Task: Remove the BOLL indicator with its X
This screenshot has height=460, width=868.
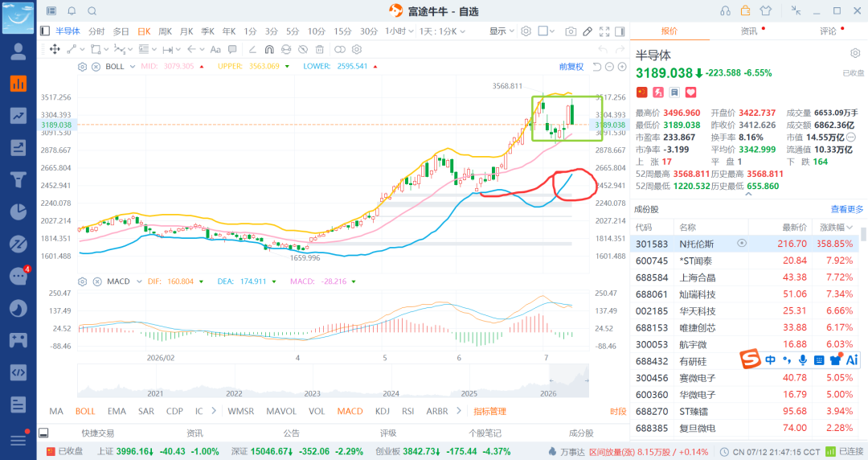Action: click(x=96, y=67)
